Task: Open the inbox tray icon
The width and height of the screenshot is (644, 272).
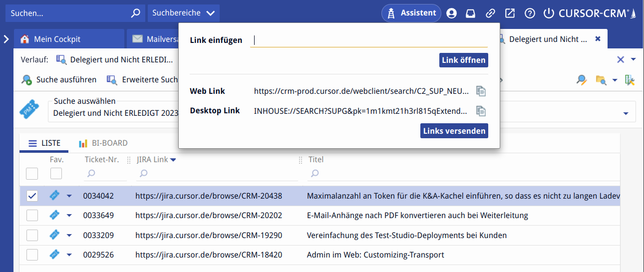Action: coord(471,13)
